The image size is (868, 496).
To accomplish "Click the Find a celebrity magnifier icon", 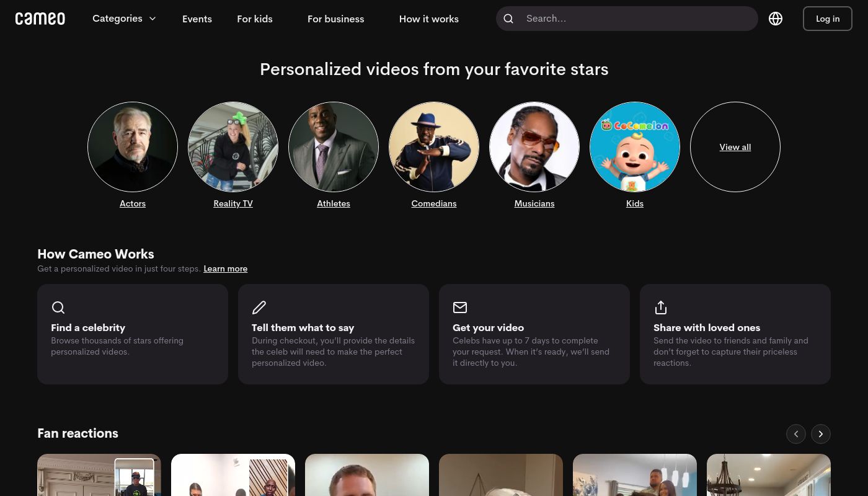I will (58, 308).
